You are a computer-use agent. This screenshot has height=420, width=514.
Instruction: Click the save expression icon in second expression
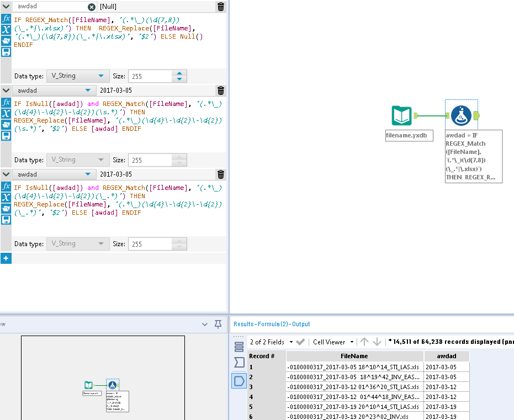click(6, 136)
